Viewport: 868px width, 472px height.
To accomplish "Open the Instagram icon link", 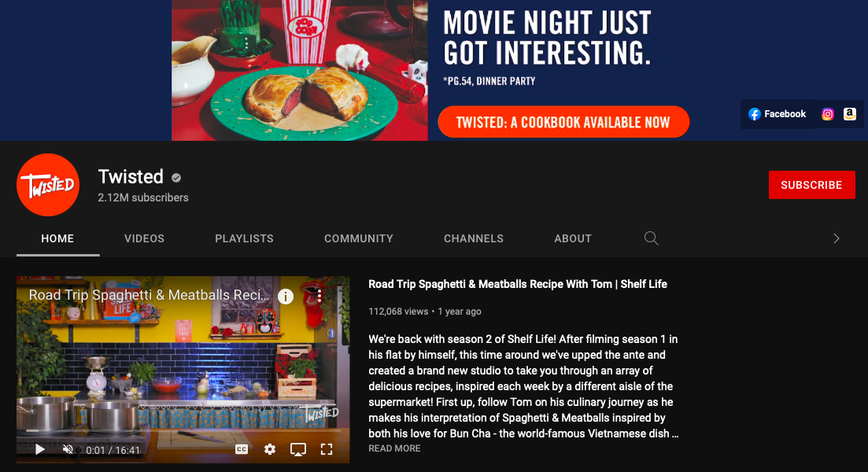I will coord(828,114).
